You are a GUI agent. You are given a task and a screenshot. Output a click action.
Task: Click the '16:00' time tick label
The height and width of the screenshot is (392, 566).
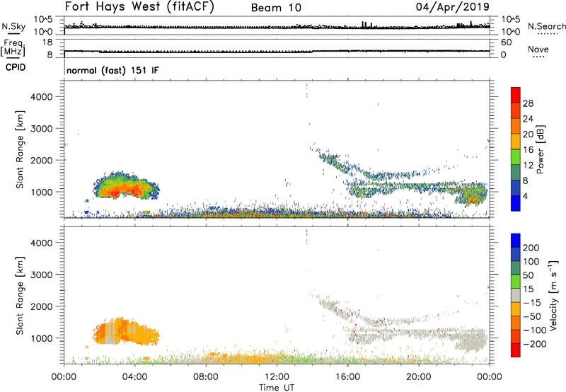click(347, 377)
